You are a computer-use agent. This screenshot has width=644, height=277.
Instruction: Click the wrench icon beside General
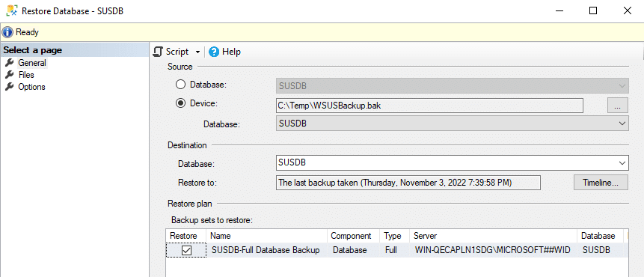(x=10, y=63)
